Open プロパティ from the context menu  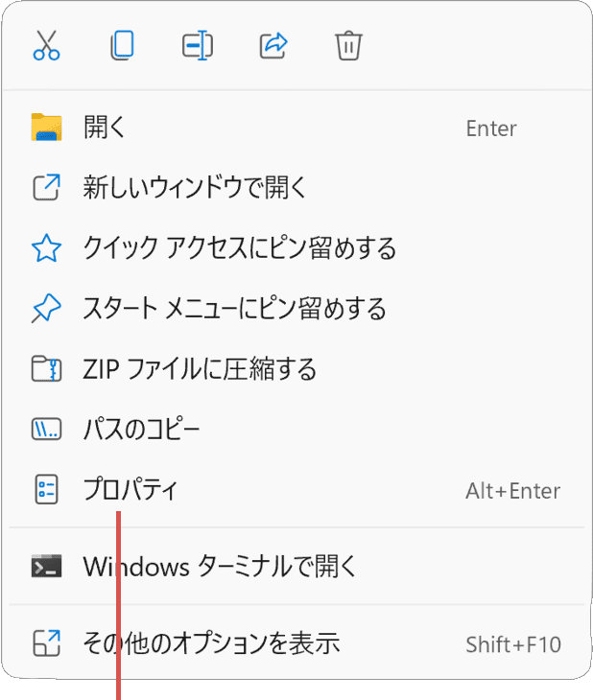click(296, 490)
